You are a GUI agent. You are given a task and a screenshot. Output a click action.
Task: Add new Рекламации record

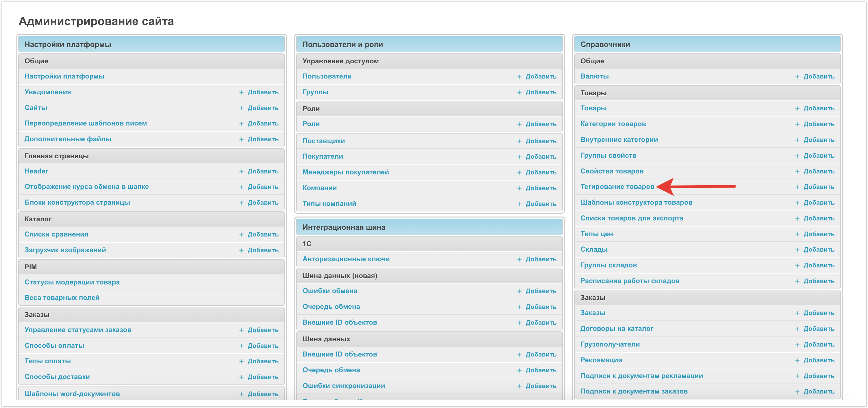point(819,360)
